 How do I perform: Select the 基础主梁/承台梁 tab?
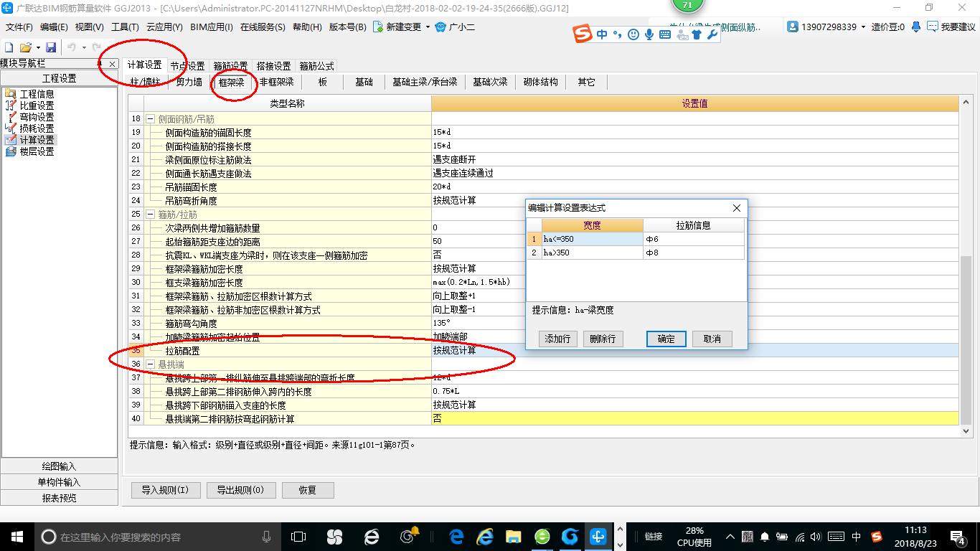point(425,82)
